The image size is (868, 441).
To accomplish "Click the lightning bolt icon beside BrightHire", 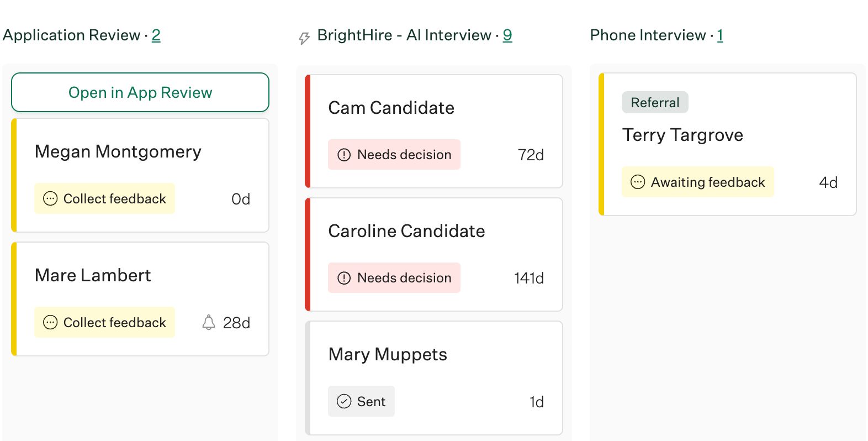I will tap(304, 38).
